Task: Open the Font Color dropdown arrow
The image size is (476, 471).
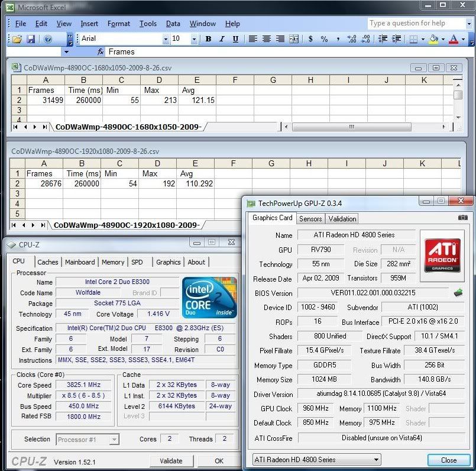Action: tap(463, 39)
